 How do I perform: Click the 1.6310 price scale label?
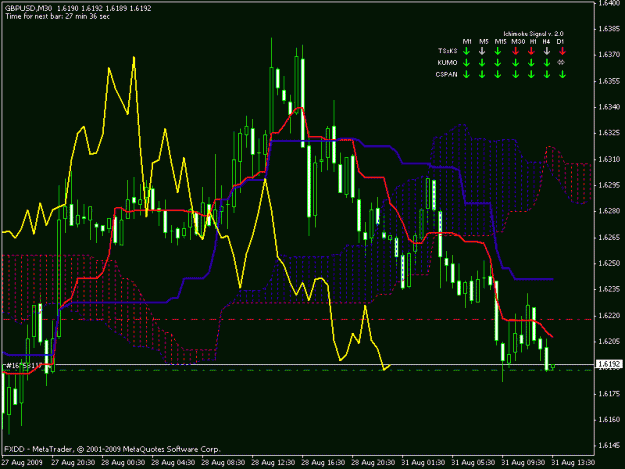tap(609, 159)
